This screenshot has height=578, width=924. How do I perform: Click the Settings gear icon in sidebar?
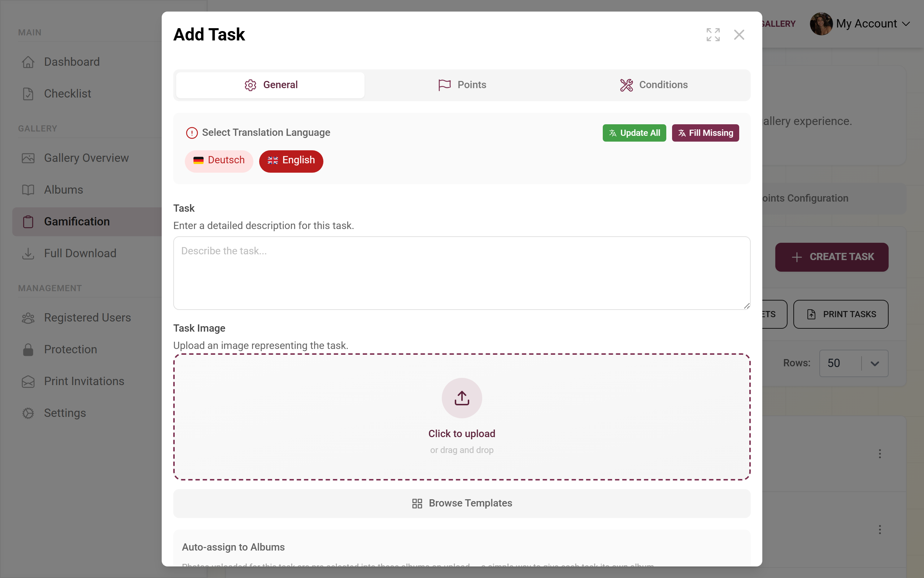28,413
